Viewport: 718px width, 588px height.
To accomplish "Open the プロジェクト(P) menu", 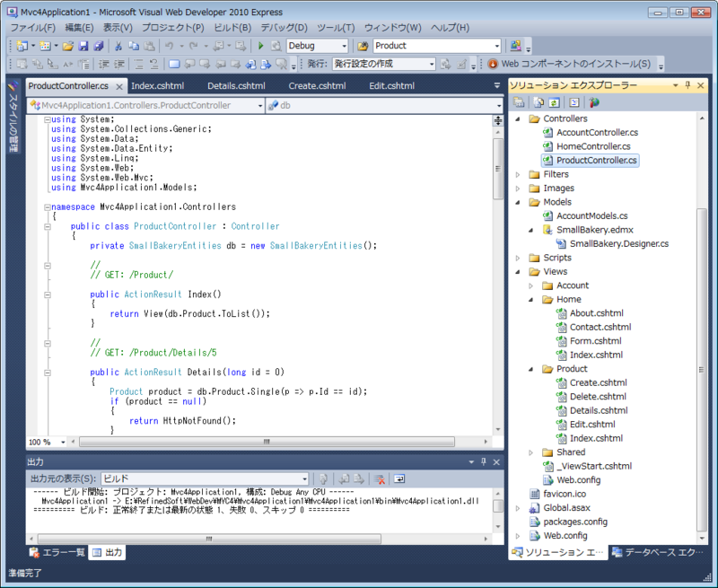I will [172, 28].
